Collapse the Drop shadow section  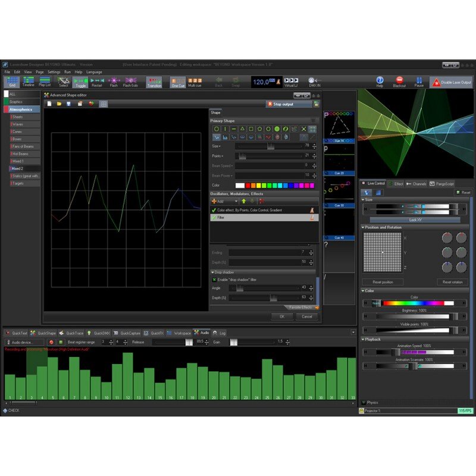tap(212, 273)
